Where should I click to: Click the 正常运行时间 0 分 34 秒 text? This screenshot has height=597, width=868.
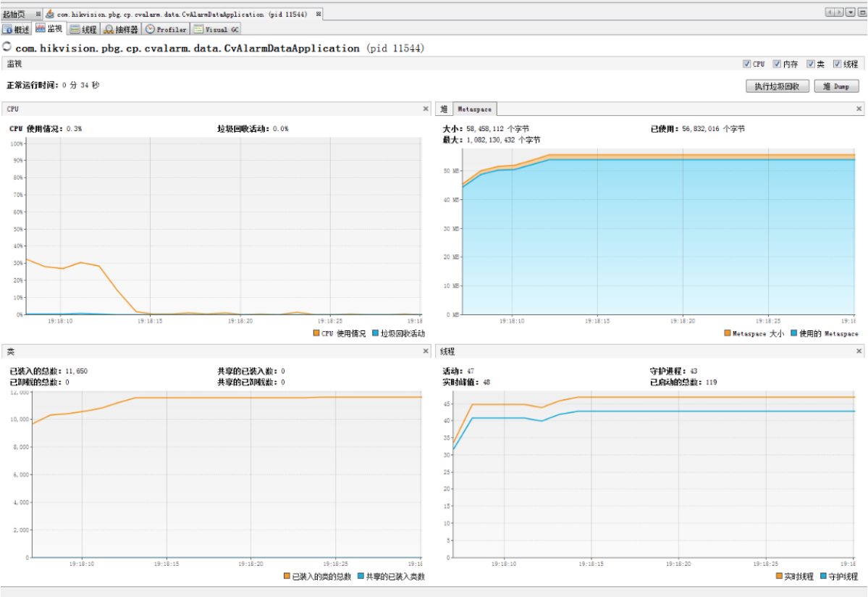point(53,85)
